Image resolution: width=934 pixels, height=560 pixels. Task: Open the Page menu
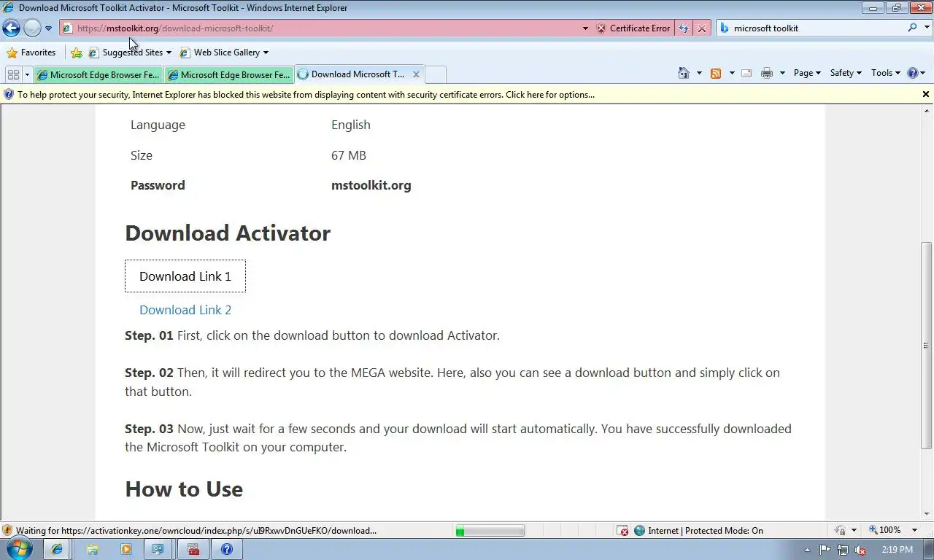[x=807, y=73]
